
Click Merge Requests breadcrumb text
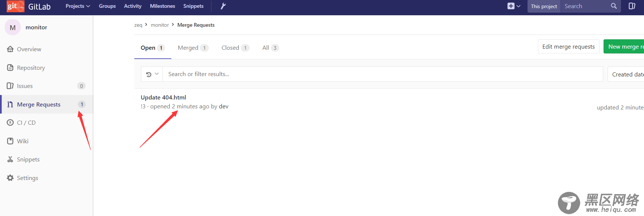coord(196,25)
